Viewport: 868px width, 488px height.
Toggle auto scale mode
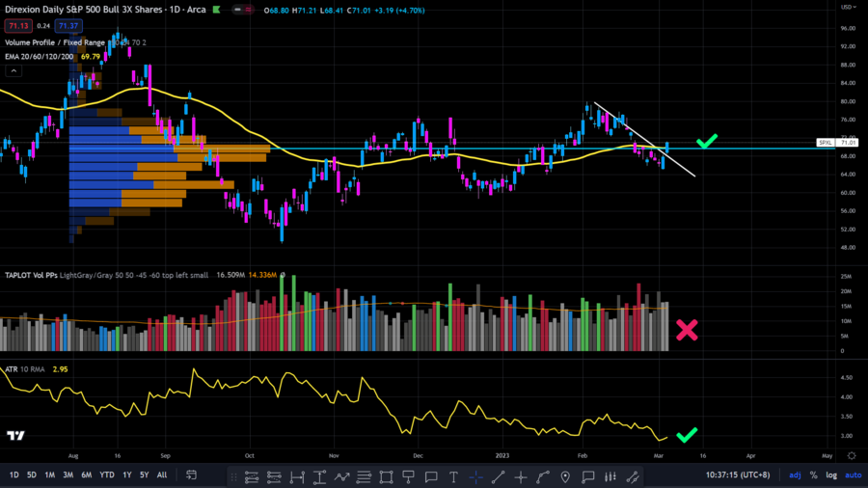854,475
